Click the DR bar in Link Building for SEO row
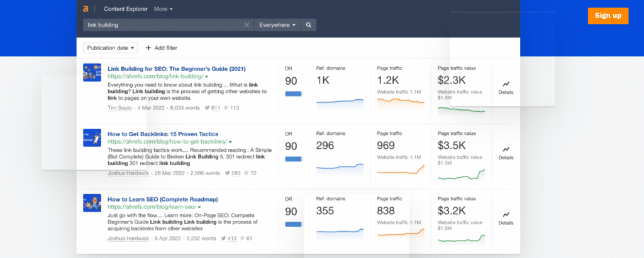Screen dimensions: 644x258 [294, 94]
